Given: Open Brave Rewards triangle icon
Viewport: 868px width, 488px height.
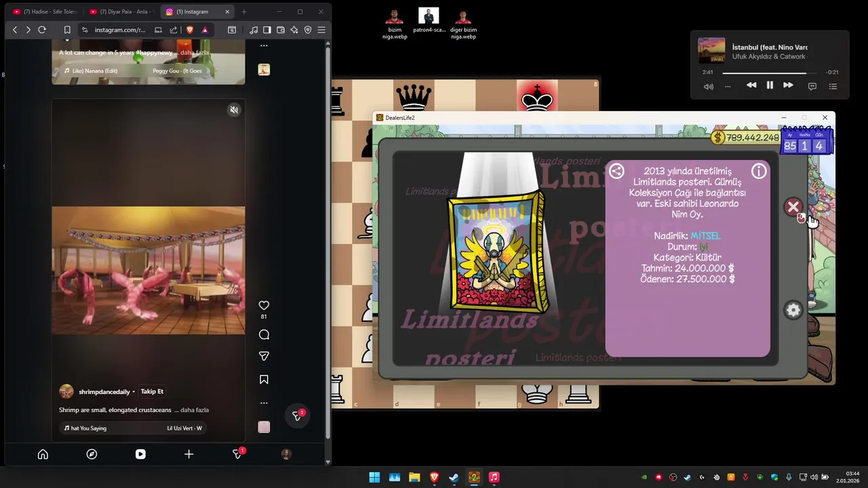Looking at the screenshot, I should point(205,30).
